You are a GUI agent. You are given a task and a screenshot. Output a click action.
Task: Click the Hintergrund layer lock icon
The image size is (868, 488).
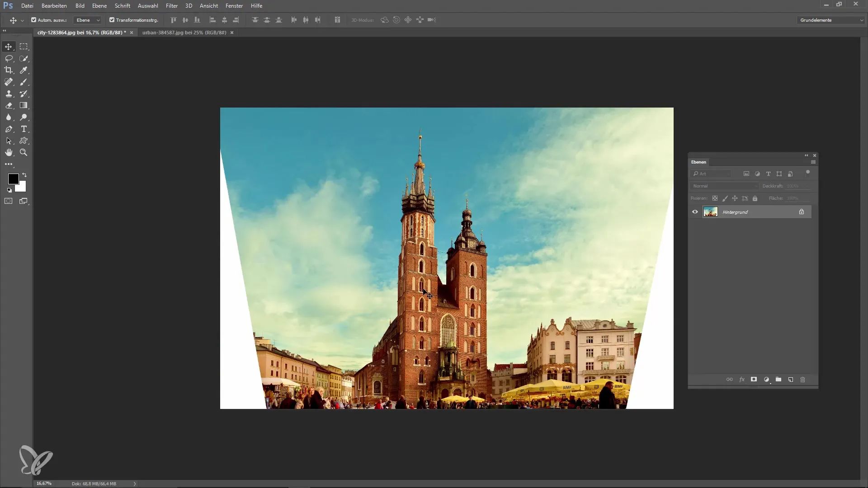pyautogui.click(x=802, y=212)
